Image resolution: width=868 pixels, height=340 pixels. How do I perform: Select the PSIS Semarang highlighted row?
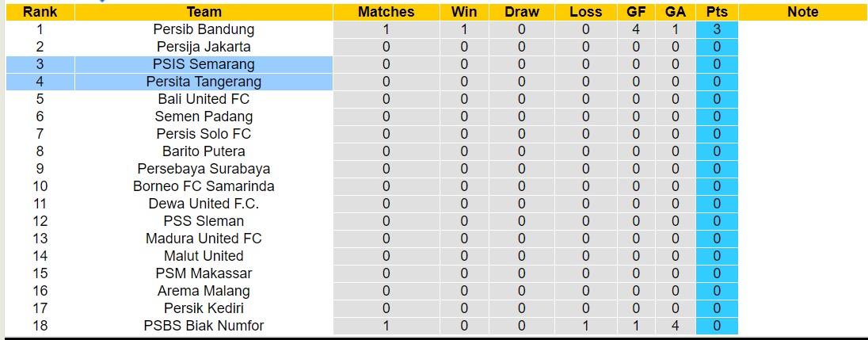(x=204, y=64)
